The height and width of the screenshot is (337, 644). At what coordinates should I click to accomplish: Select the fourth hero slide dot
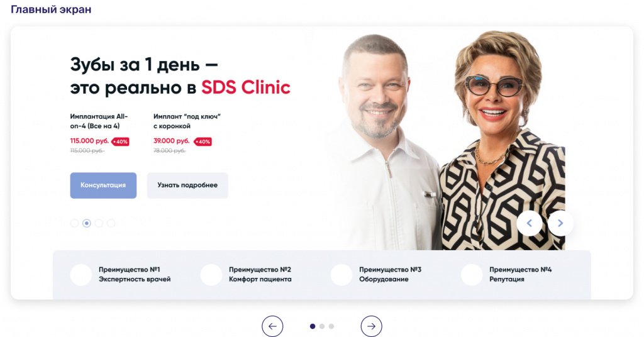tap(111, 223)
